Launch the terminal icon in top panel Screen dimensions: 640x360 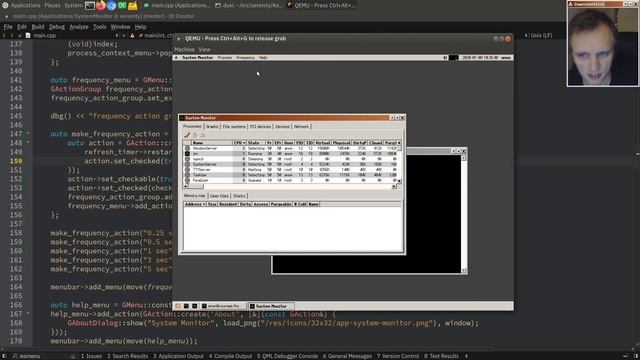(x=90, y=5)
